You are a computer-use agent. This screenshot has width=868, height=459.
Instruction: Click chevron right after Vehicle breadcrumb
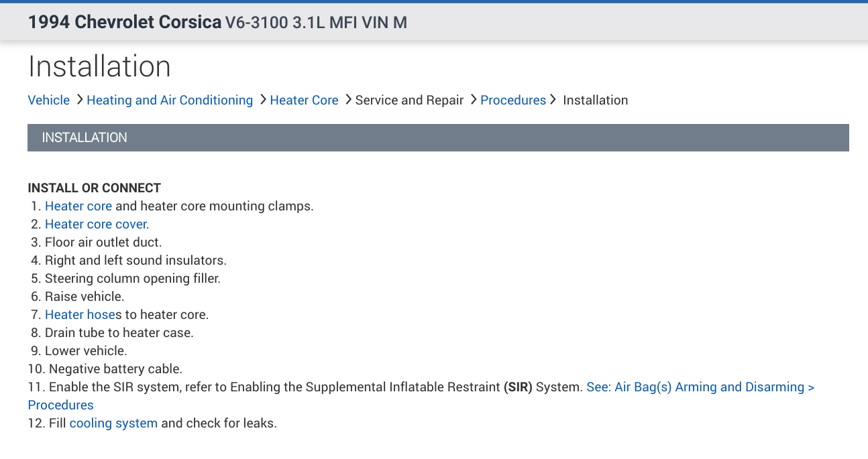pyautogui.click(x=80, y=100)
